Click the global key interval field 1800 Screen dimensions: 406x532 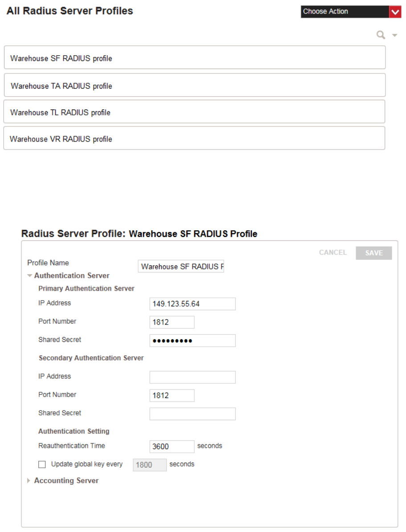point(149,465)
